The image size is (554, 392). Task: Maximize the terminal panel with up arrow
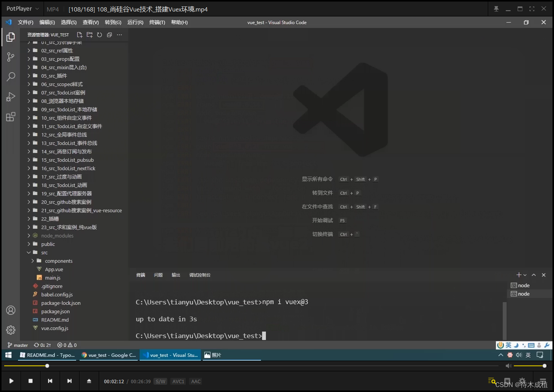(x=534, y=275)
